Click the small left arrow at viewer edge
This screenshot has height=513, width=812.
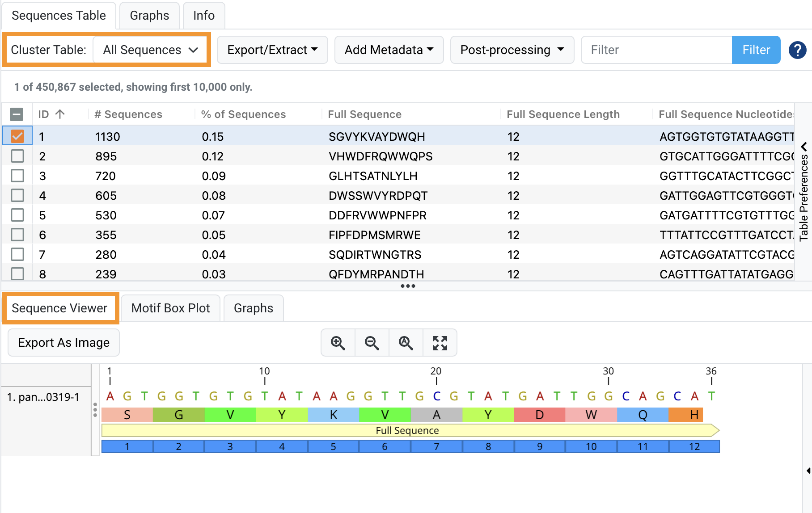pos(808,471)
